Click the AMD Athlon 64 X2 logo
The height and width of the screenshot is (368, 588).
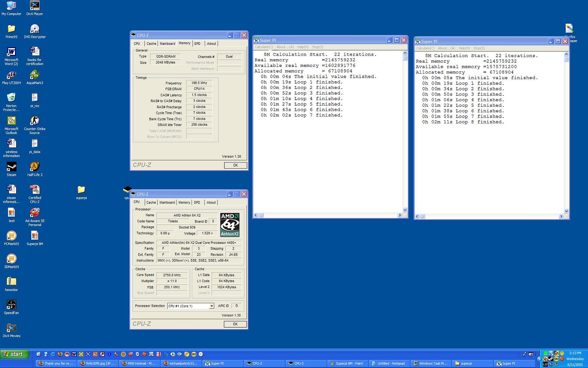point(230,225)
